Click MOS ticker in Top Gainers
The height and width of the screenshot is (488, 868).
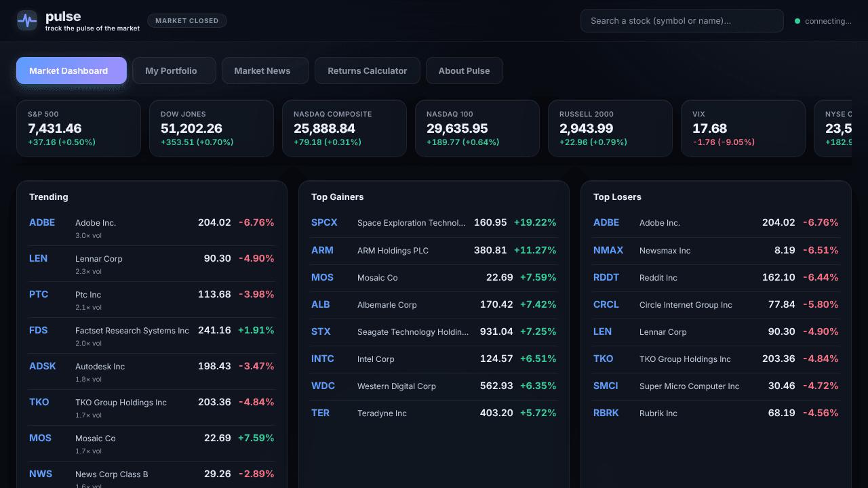coord(322,277)
